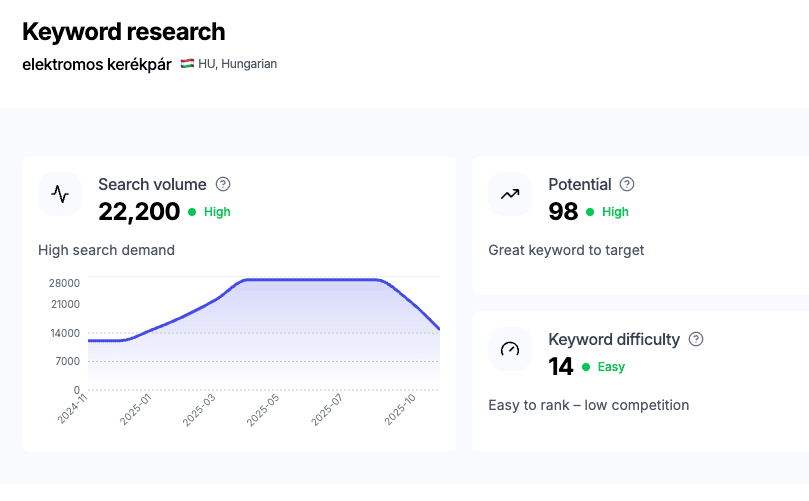This screenshot has height=501, width=809.
Task: Click the Keyword difficulty score of 14
Action: tap(561, 366)
